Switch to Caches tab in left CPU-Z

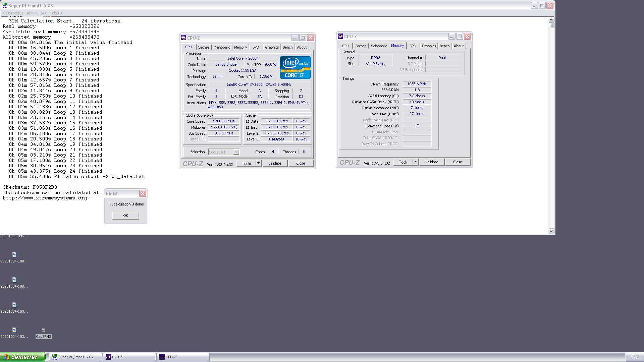click(204, 47)
